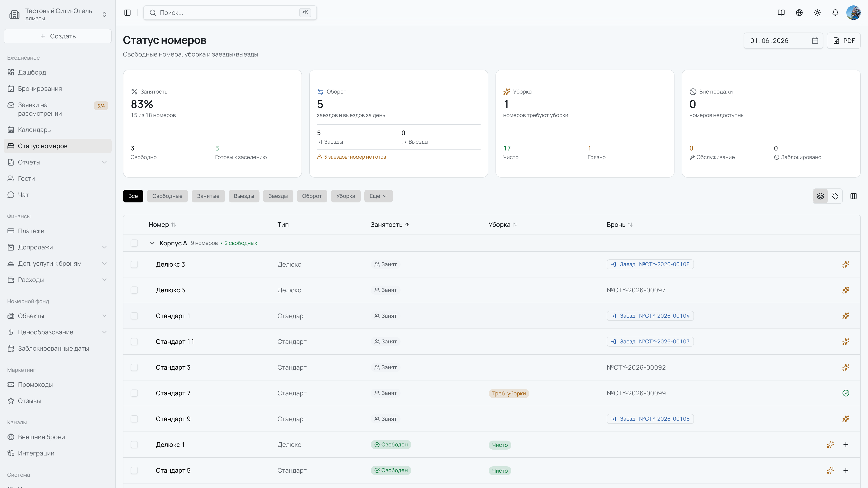Image resolution: width=868 pixels, height=488 pixels.
Task: Open language globe icon
Action: tap(799, 13)
